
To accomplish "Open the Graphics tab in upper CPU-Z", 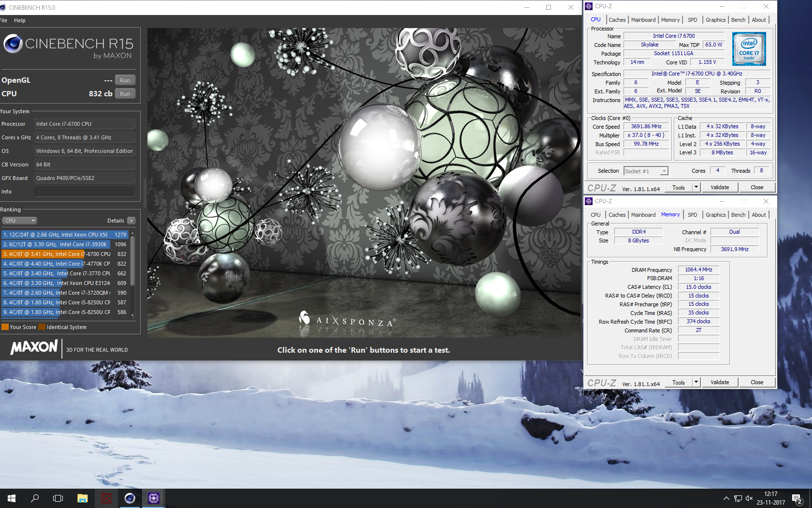I will coord(715,20).
